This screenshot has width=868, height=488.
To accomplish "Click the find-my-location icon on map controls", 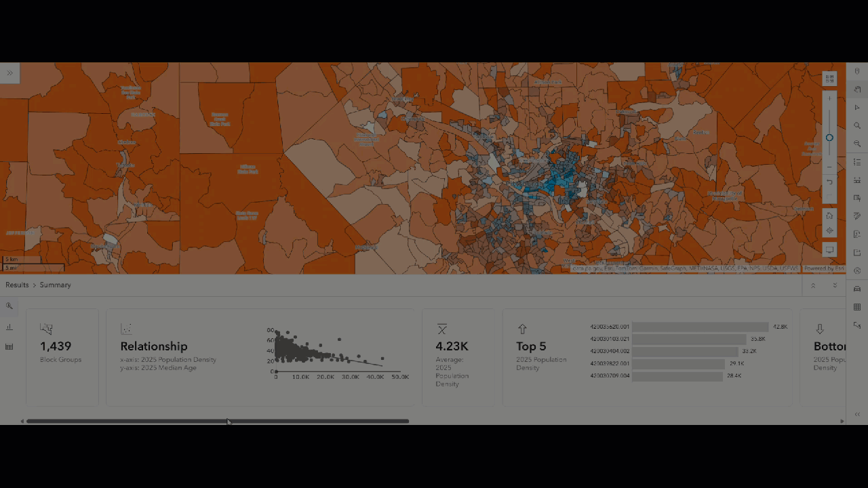I will tap(829, 231).
